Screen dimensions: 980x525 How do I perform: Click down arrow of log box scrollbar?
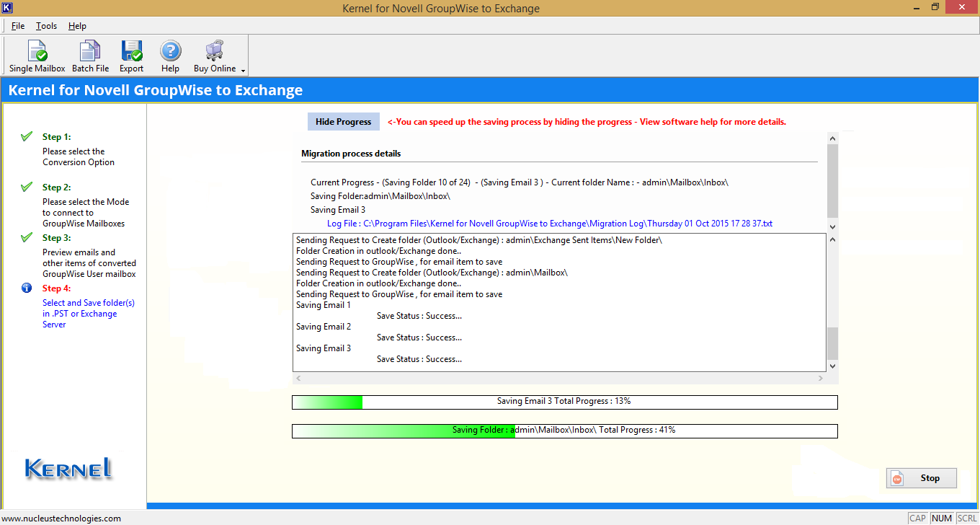coord(832,366)
